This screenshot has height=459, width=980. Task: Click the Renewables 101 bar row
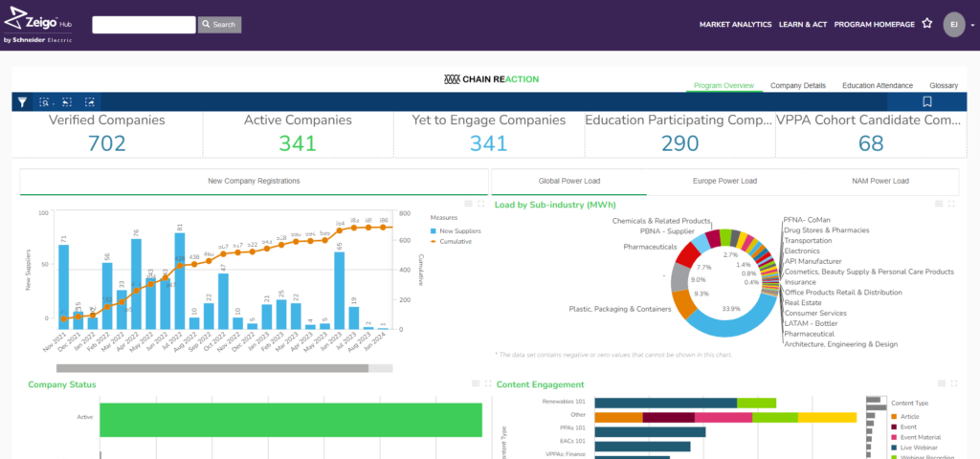pos(685,404)
